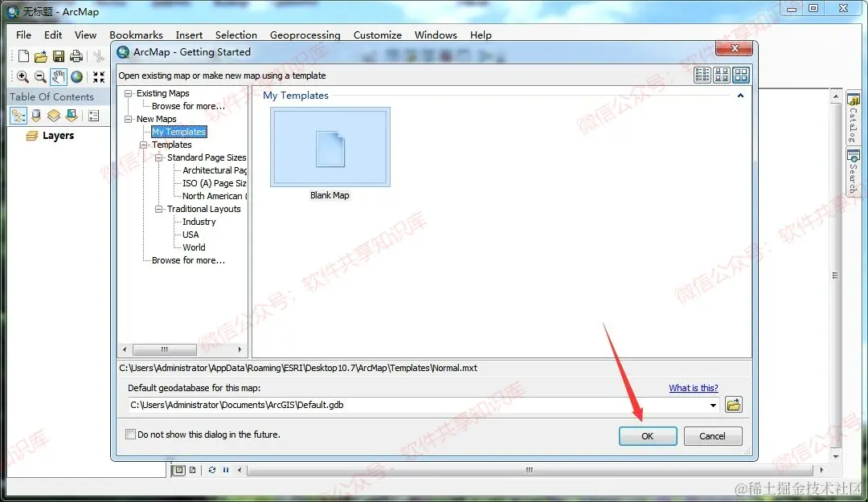Switch templates to medium icons view
868x502 pixels.
point(722,75)
